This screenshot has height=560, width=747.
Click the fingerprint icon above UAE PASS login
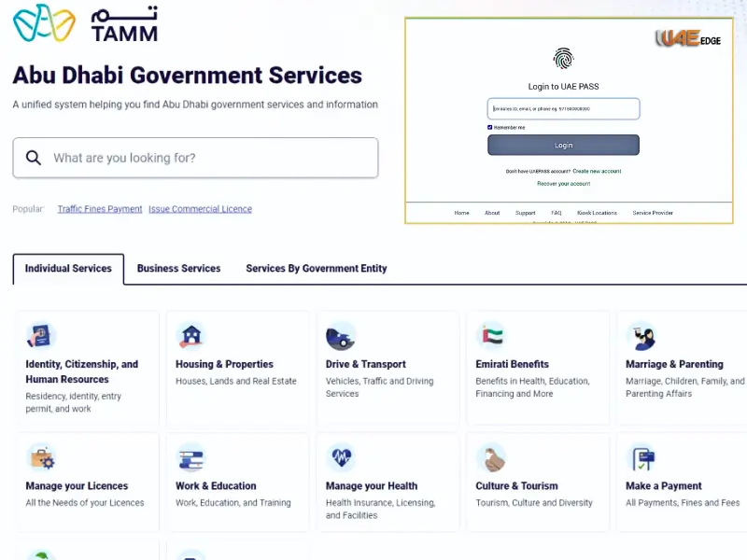561,58
